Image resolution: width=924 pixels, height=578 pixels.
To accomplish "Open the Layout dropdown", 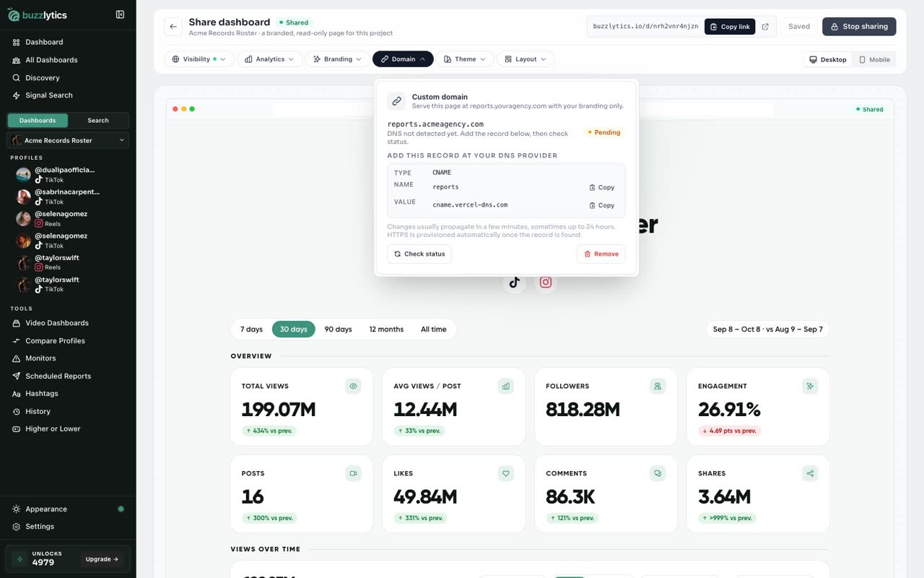I will click(x=526, y=59).
